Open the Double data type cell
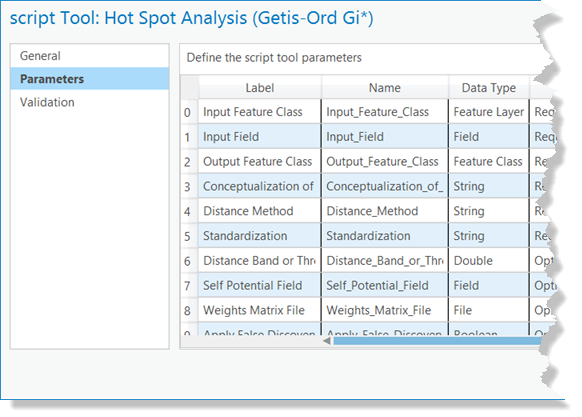This screenshot has height=417, width=582. point(488,261)
